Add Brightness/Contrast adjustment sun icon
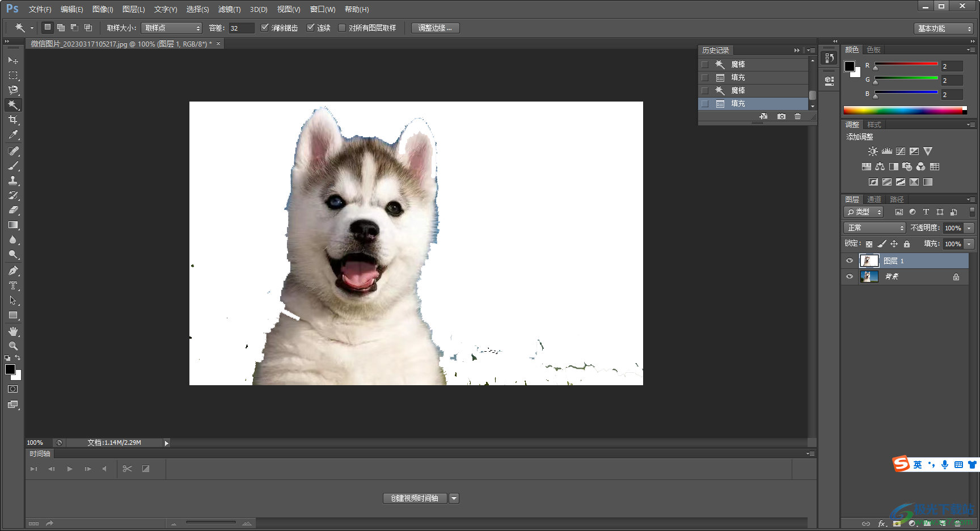 873,151
